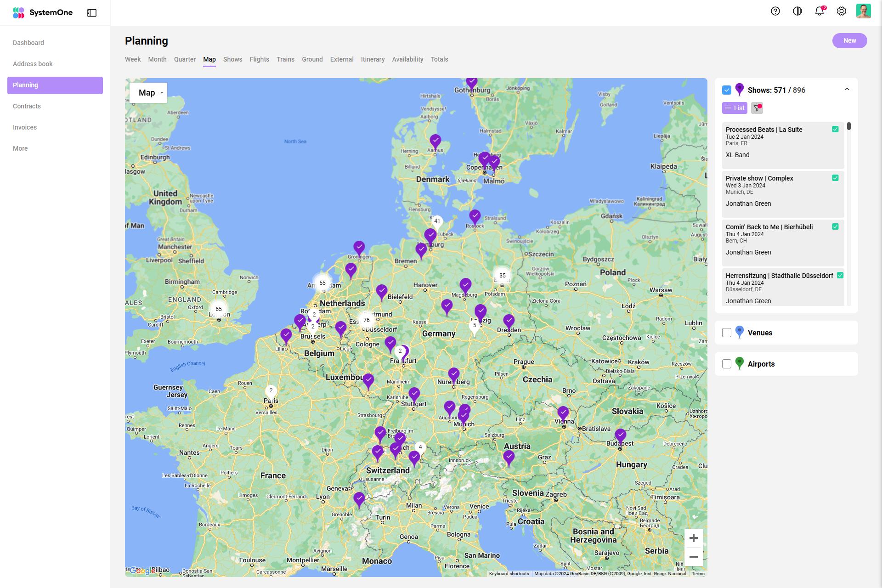Enable the Venues layer checkbox

727,333
